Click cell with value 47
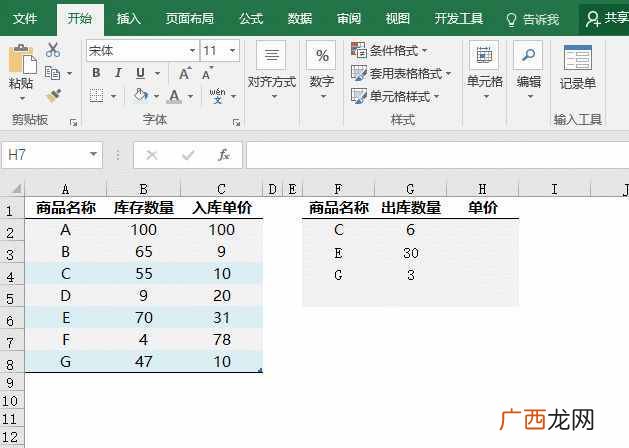The image size is (629, 448). (144, 362)
